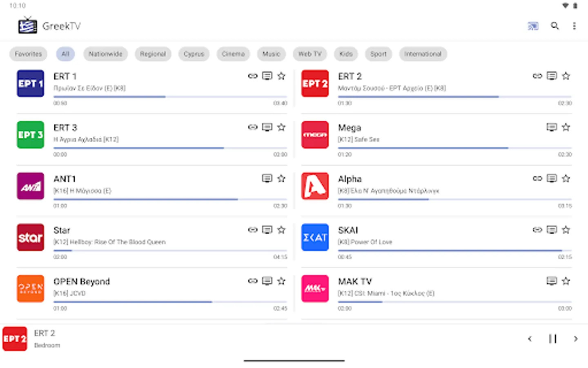Click the GreekTV app logo
Image resolution: width=588 pixels, height=368 pixels.
pos(27,25)
